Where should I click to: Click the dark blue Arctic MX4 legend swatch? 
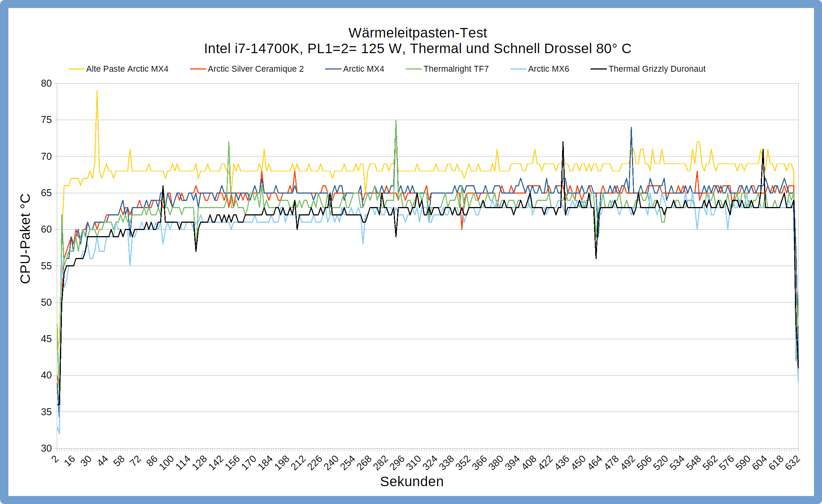click(333, 69)
